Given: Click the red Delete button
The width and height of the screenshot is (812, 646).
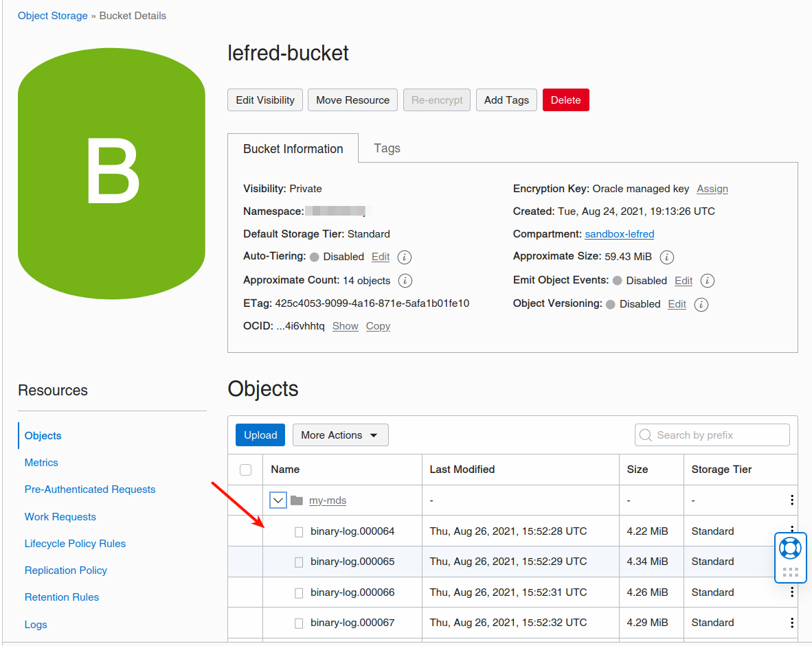Looking at the screenshot, I should point(565,100).
